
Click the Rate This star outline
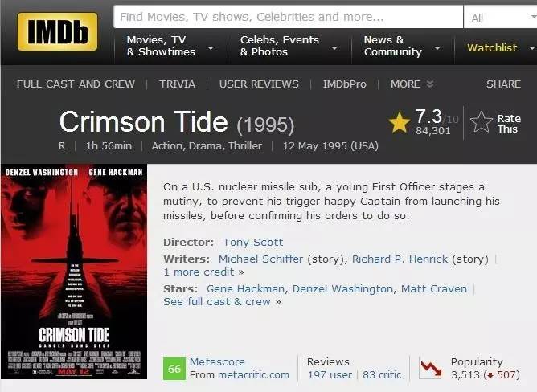(x=481, y=122)
